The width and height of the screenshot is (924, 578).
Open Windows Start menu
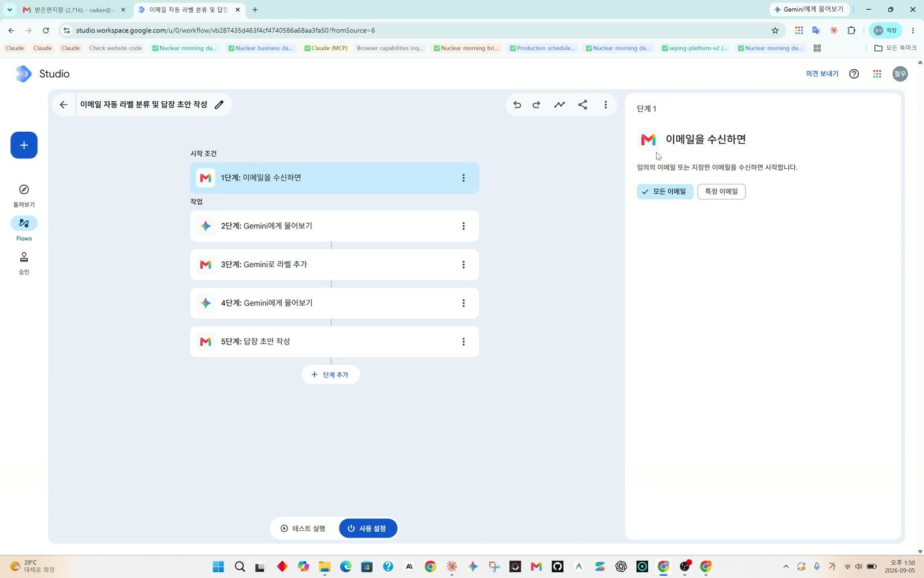point(218,566)
